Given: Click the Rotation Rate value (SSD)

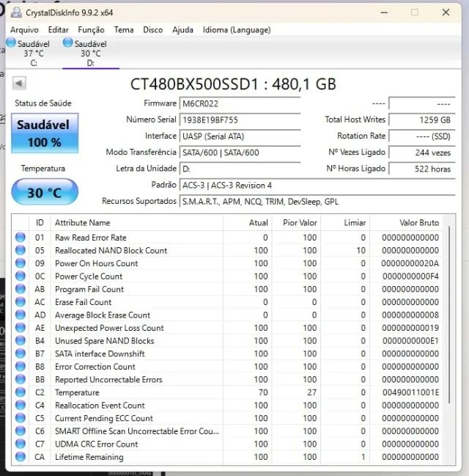Looking at the screenshot, I should (422, 136).
